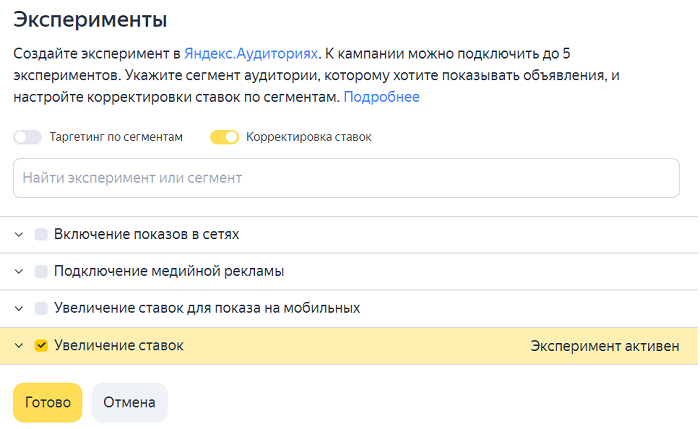Check the Подключение медийной рекламы checkbox
The image size is (700, 429).
click(41, 271)
